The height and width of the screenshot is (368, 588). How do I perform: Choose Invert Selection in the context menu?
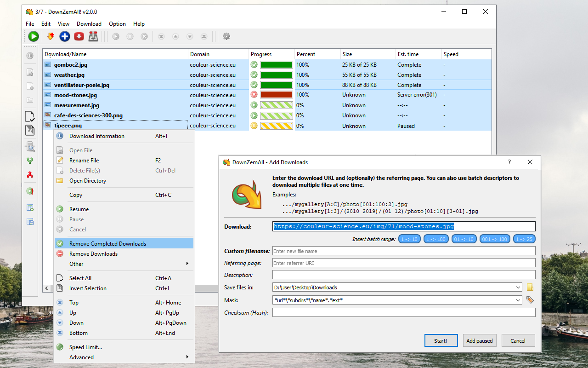click(124, 288)
